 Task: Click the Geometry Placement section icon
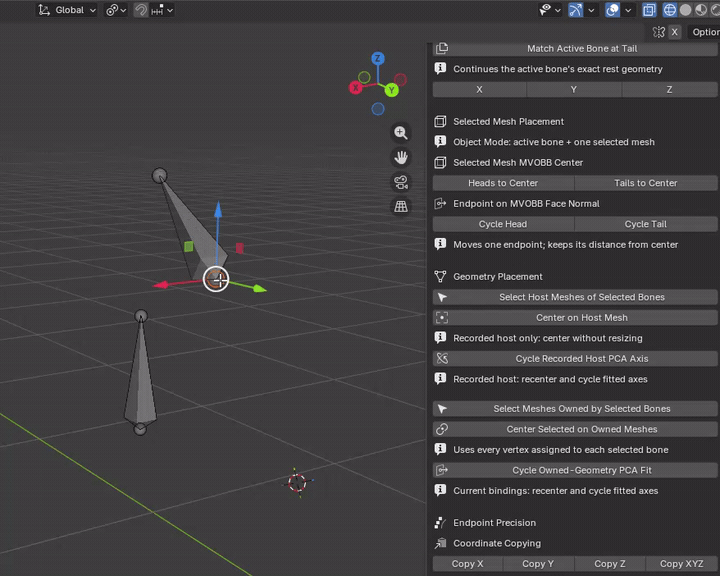pyautogui.click(x=440, y=277)
